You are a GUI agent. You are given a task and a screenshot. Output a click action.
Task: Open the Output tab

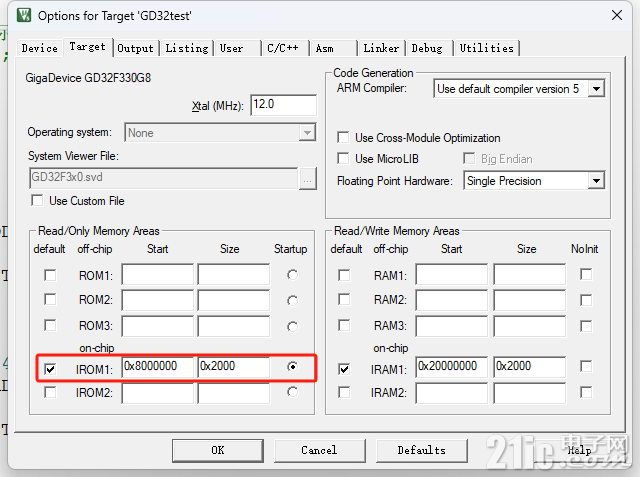[135, 48]
